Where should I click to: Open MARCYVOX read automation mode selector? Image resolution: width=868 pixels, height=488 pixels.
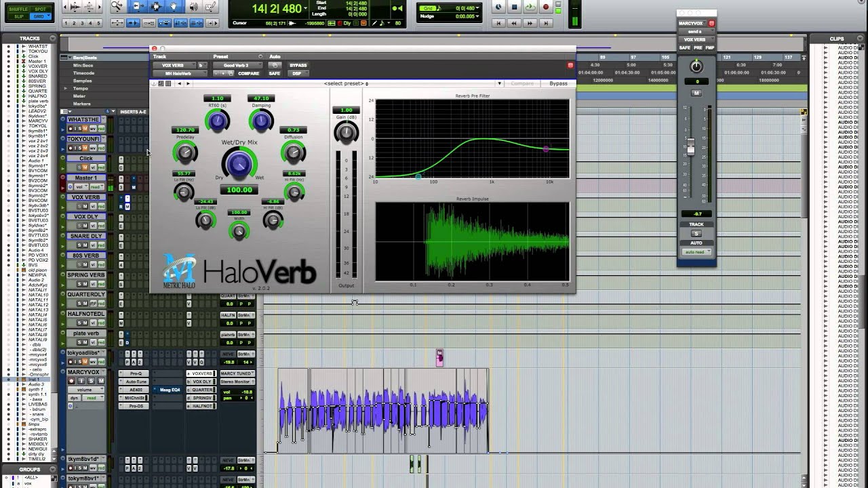94,398
